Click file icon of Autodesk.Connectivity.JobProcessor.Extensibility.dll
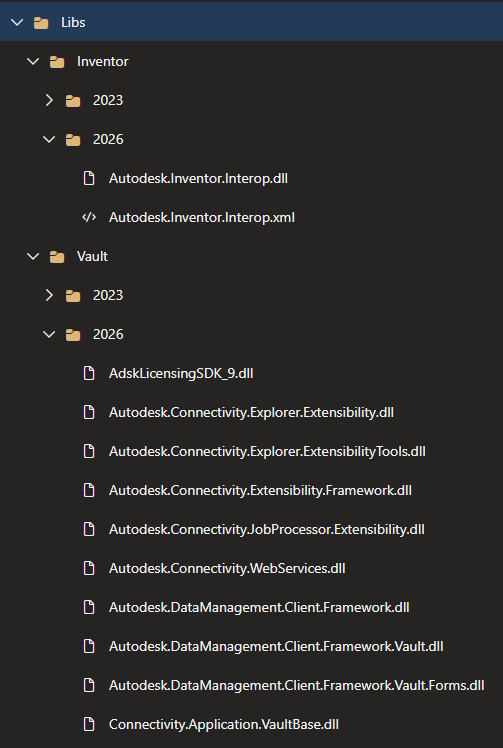This screenshot has height=748, width=503. [x=89, y=530]
